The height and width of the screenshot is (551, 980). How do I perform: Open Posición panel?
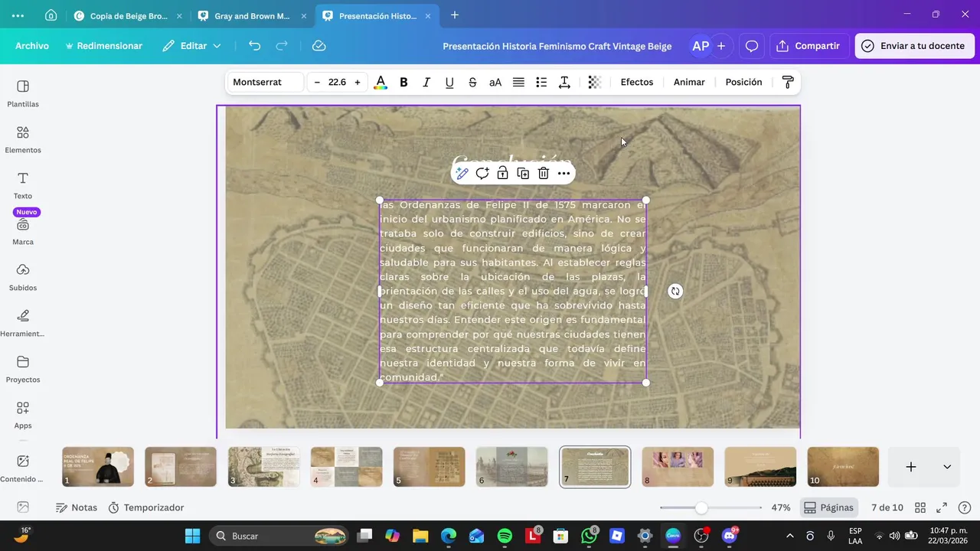pyautogui.click(x=743, y=82)
